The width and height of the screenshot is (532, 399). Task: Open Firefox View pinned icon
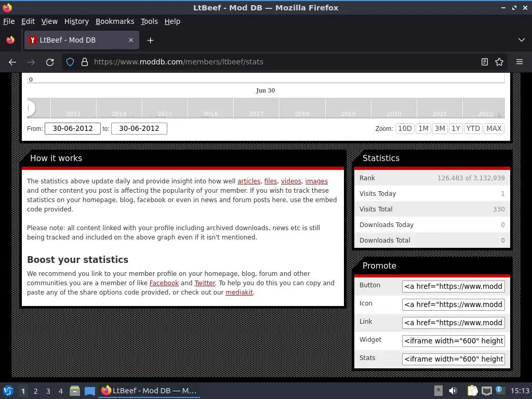[x=10, y=40]
